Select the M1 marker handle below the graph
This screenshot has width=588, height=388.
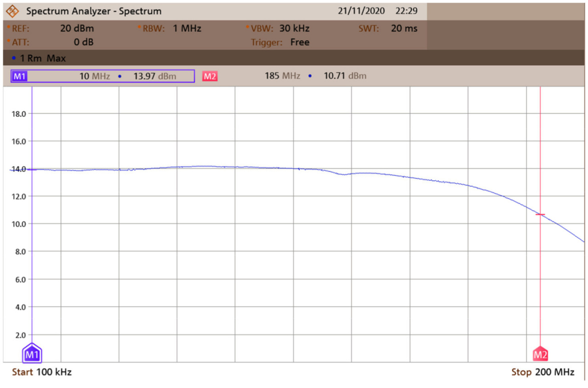(32, 354)
